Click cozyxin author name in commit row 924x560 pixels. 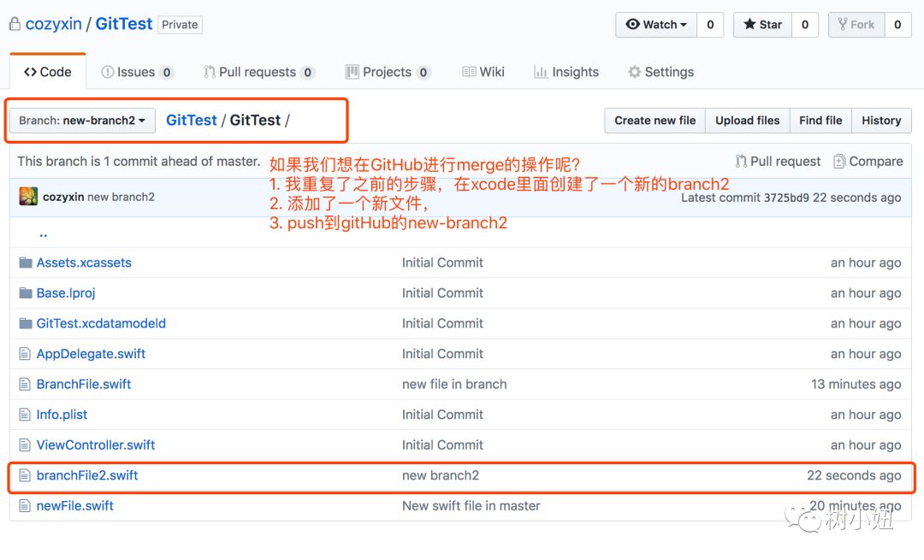(63, 197)
